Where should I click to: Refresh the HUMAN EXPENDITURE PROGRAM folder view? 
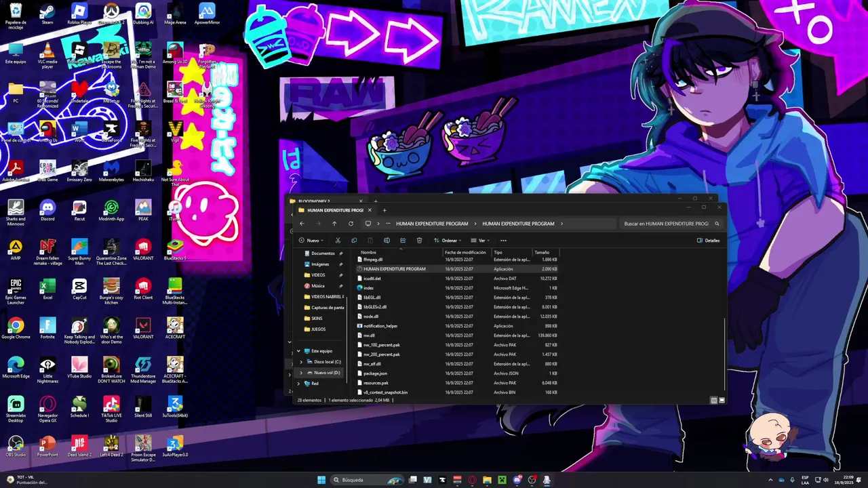351,224
